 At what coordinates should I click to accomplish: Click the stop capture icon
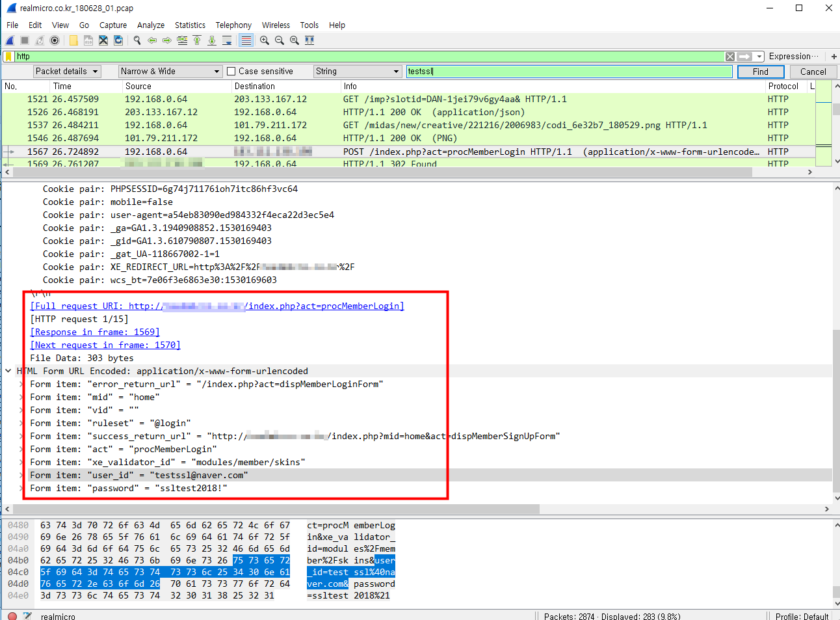[x=25, y=40]
